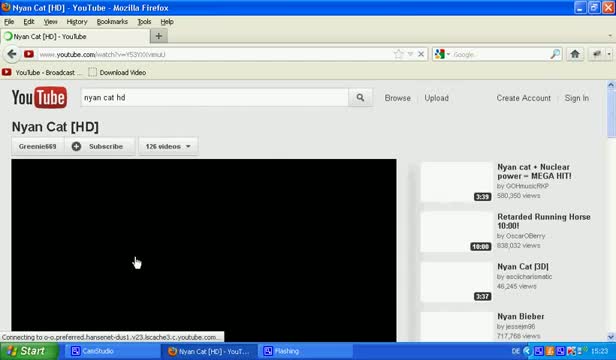Click the 580,350 views text
The width and height of the screenshot is (616, 360).
(x=519, y=195)
